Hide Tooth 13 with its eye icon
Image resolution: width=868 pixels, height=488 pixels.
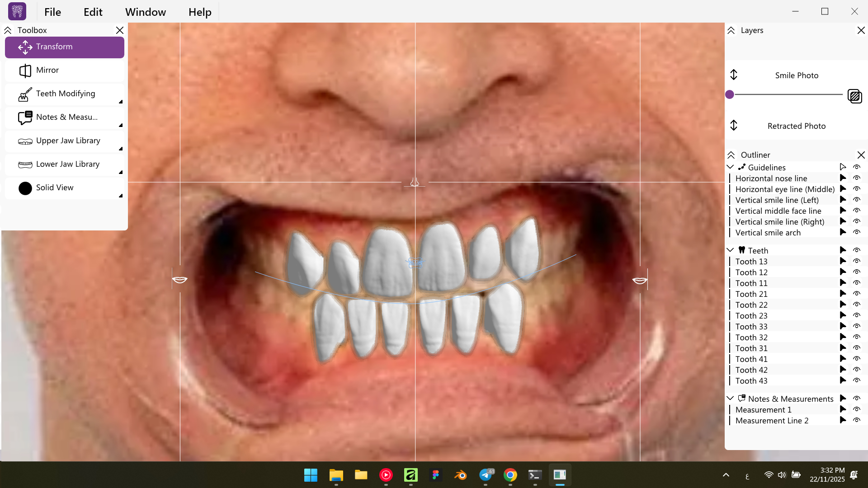[x=856, y=261]
